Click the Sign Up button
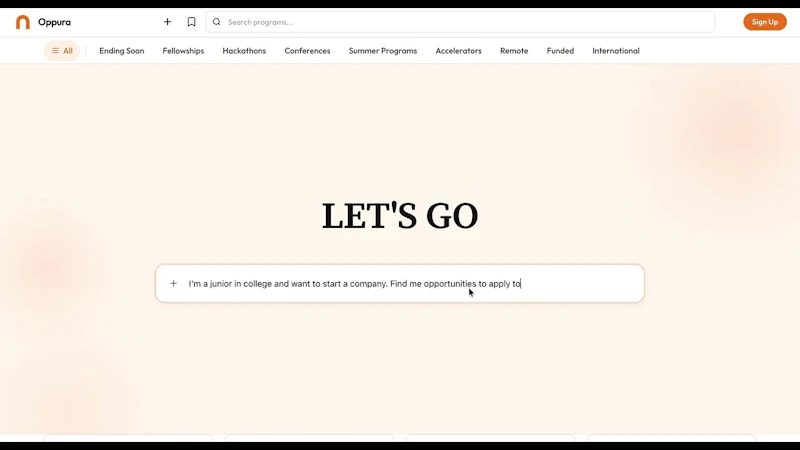The height and width of the screenshot is (450, 800). tap(765, 22)
